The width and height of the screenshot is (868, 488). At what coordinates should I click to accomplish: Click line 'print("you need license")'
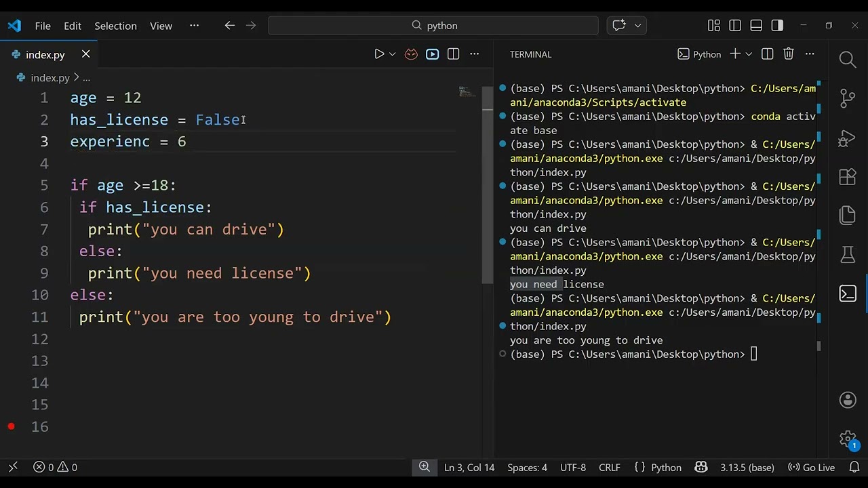click(199, 273)
